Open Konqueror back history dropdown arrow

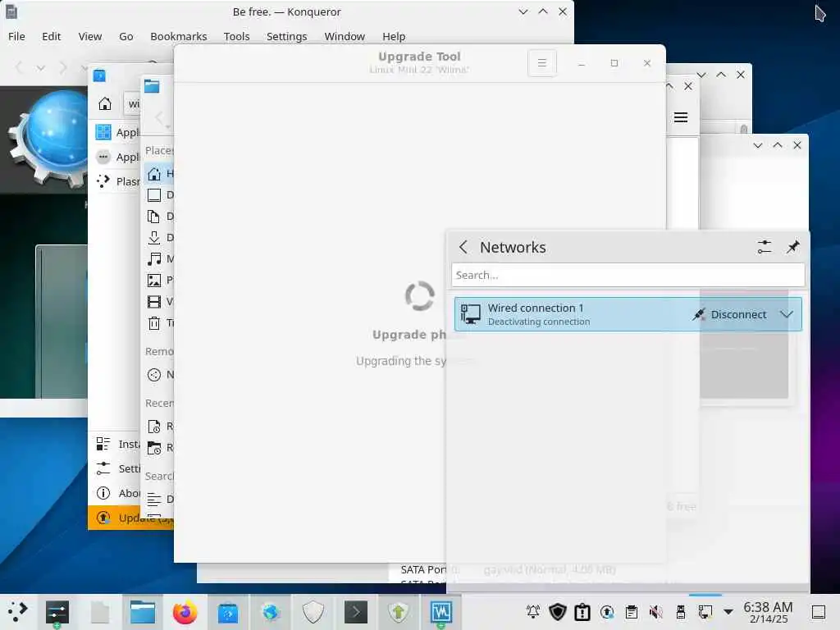(41, 68)
